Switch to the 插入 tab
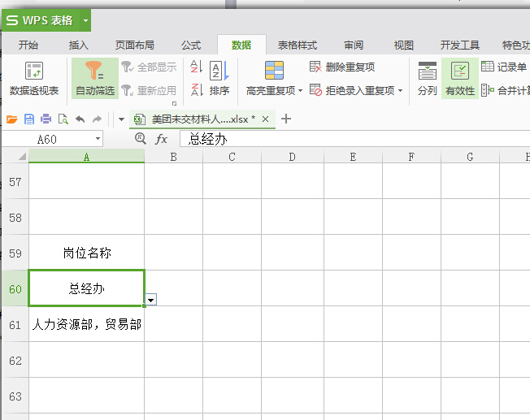 [x=78, y=45]
